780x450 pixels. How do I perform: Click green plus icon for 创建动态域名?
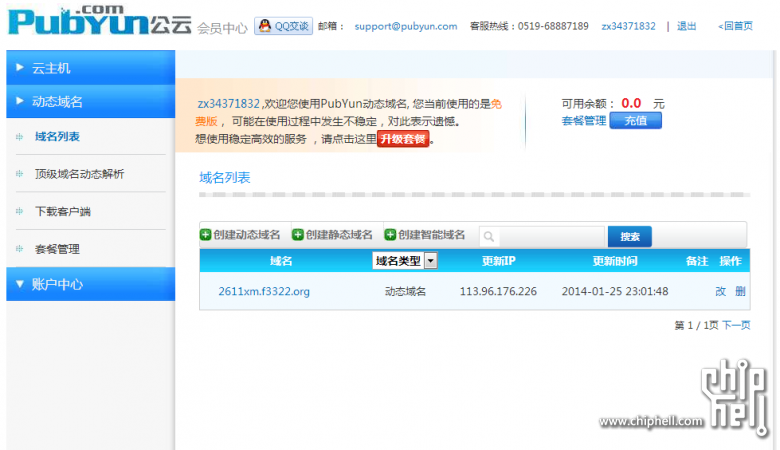pyautogui.click(x=205, y=235)
